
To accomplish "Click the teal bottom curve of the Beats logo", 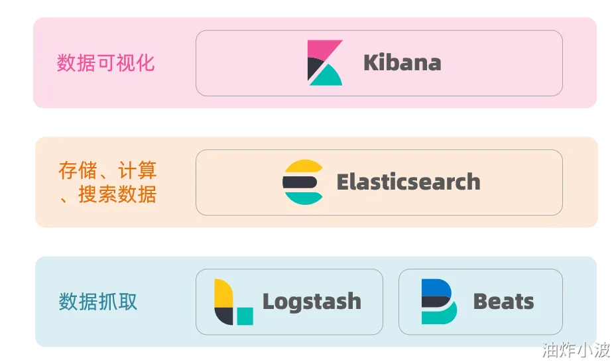I will pos(440,316).
